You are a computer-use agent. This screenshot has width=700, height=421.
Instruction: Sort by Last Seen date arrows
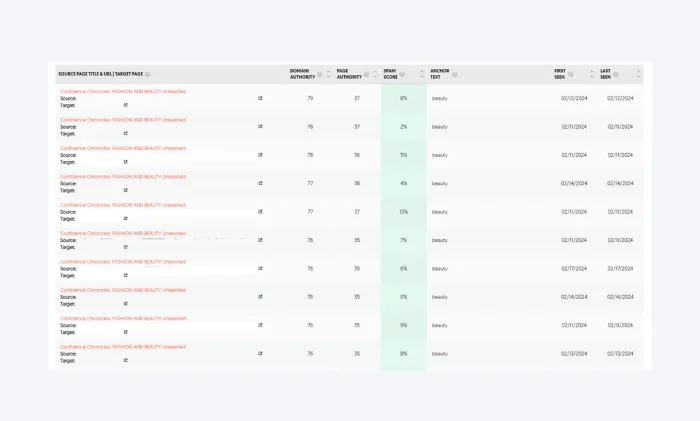pos(637,74)
